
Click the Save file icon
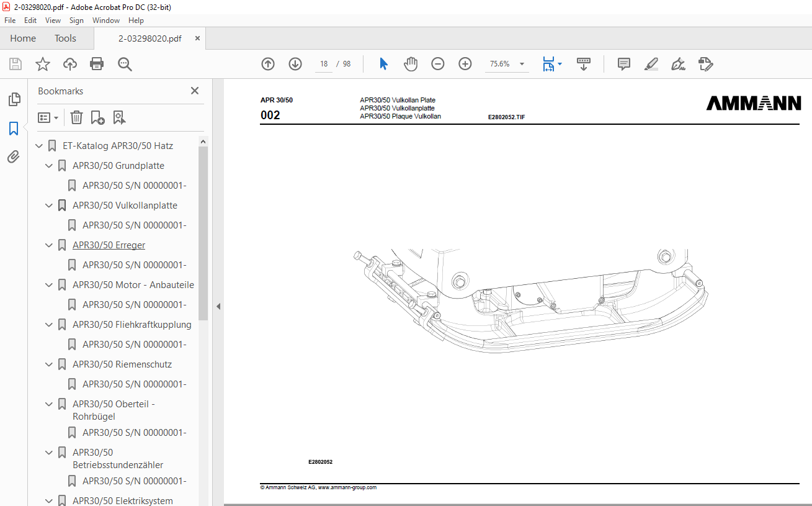pos(16,64)
